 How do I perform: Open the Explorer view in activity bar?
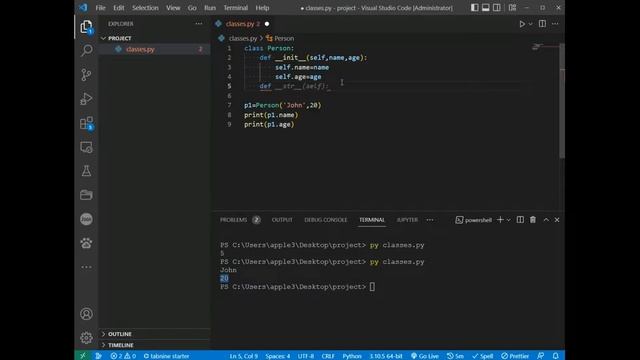pos(86,27)
